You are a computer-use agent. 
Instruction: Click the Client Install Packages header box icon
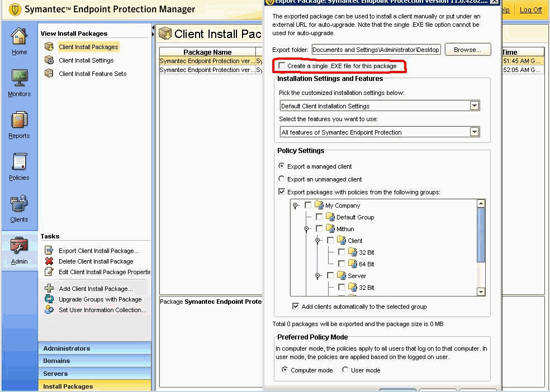(165, 34)
